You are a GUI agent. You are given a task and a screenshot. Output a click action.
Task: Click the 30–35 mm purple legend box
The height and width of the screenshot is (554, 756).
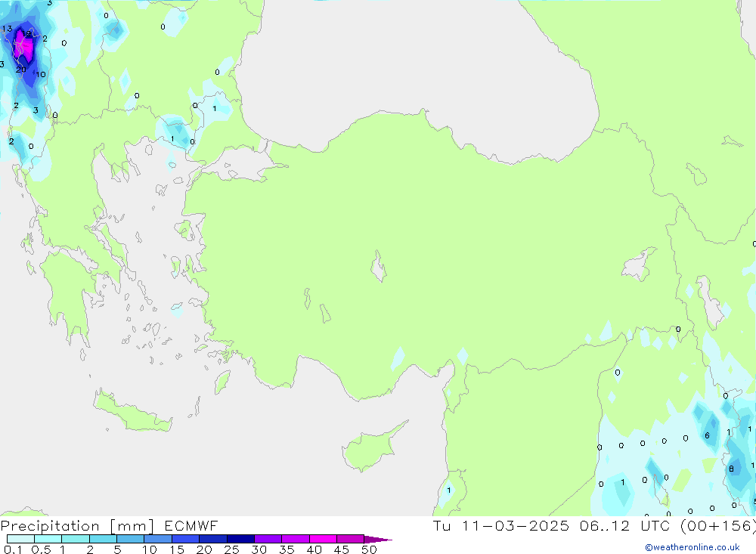pyautogui.click(x=268, y=539)
